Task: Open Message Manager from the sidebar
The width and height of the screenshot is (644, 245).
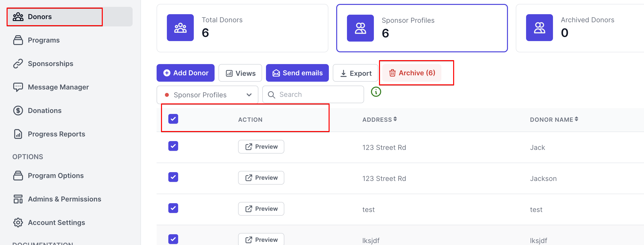Action: [58, 87]
